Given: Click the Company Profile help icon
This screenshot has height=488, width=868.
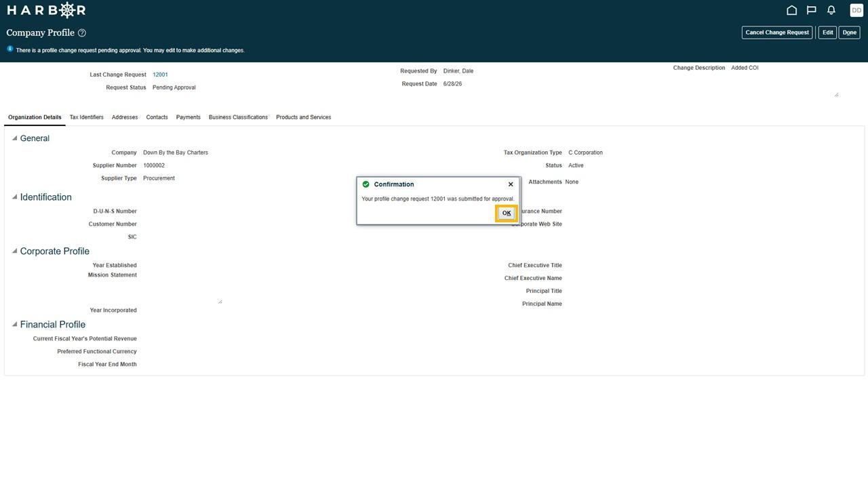Looking at the screenshot, I should 82,33.
